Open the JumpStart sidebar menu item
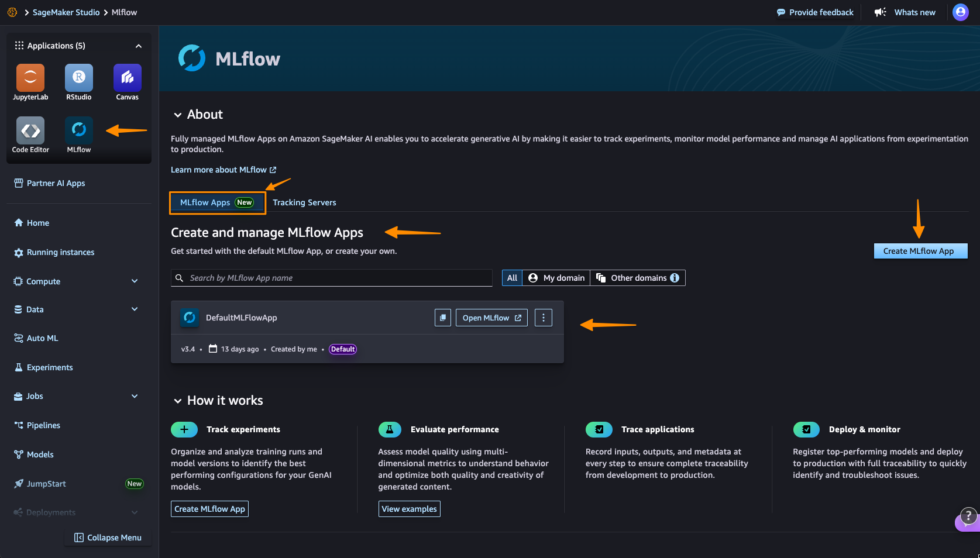Viewport: 980px width, 558px height. point(47,484)
